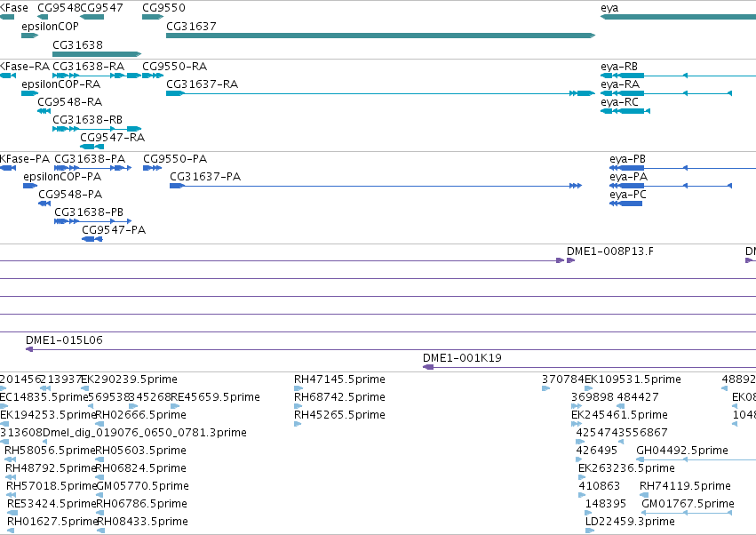This screenshot has width=756, height=535.
Task: Click EST label RH47145.5prime
Action: pos(339,379)
